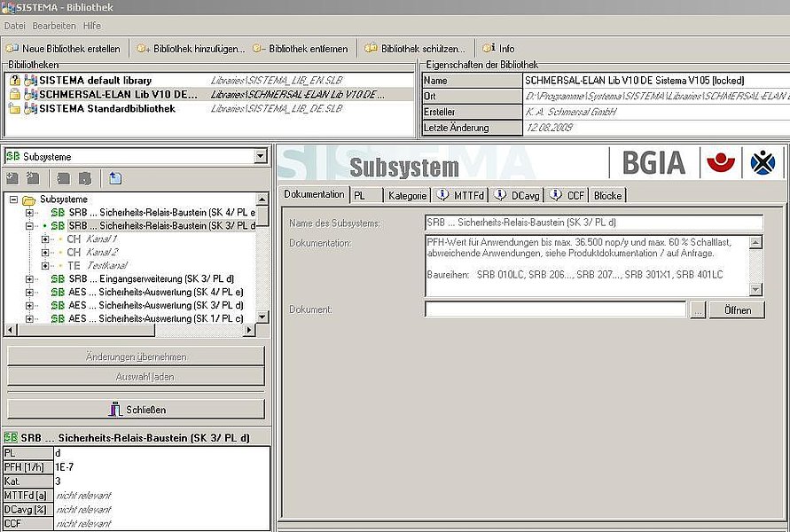Collapse SRB Sicherheits-Relais-Baustein SK 3/ PL d node
790x532 pixels.
pos(30,226)
